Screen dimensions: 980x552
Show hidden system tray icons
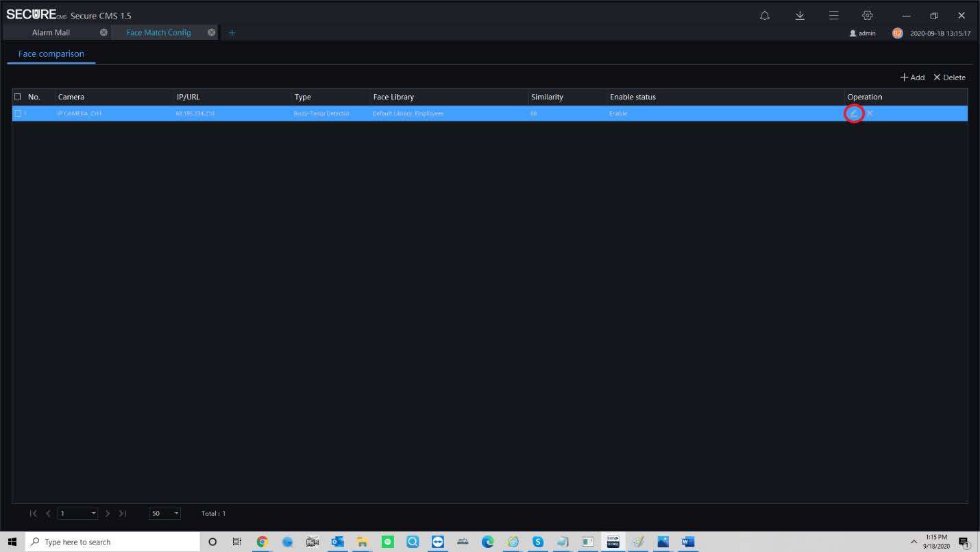click(913, 542)
